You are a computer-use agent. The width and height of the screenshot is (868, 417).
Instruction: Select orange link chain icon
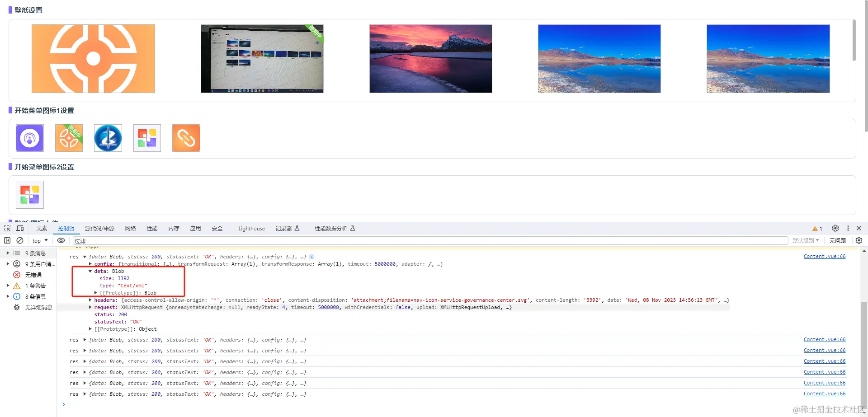tap(186, 138)
